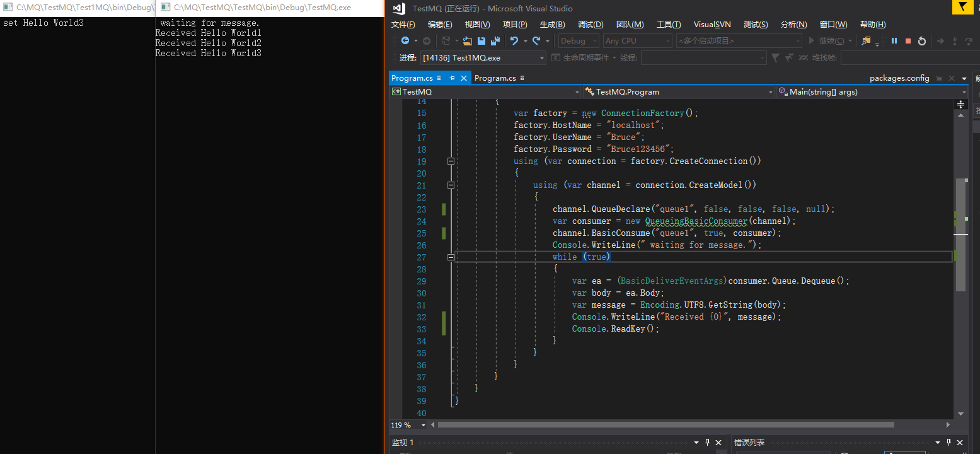Screen dimensions: 980x454
Task: Open the undo history dropdown arrow
Action: pyautogui.click(x=525, y=40)
